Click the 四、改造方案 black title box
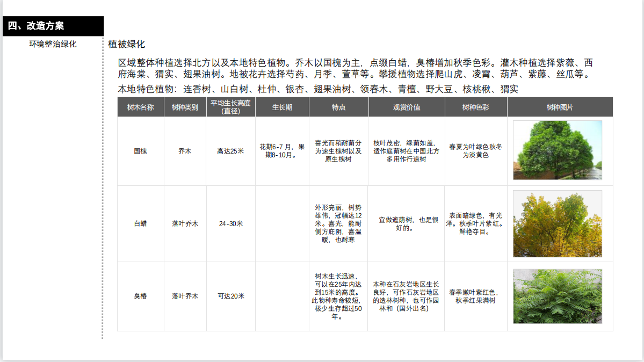The width and height of the screenshot is (644, 362). 53,26
